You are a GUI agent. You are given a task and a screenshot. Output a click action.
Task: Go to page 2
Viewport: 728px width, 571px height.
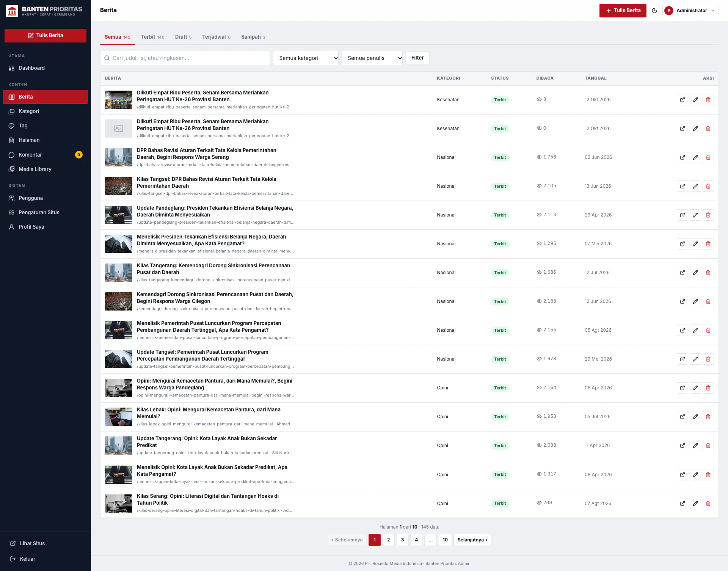click(388, 540)
